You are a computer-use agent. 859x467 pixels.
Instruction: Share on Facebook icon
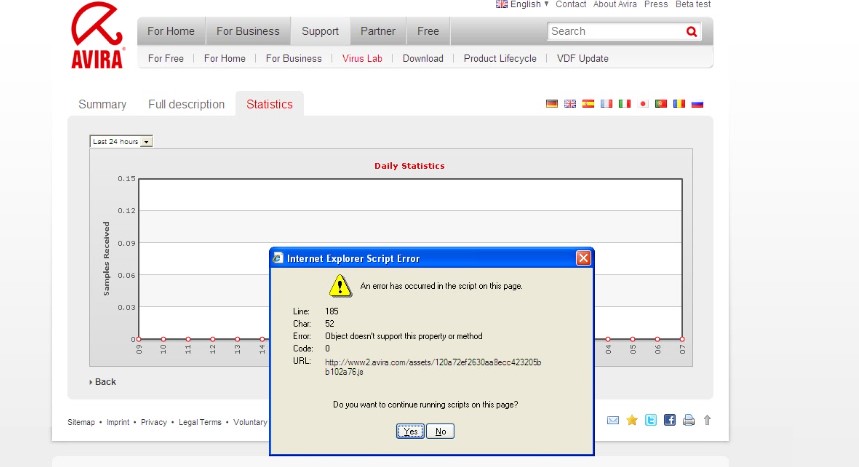coord(669,420)
